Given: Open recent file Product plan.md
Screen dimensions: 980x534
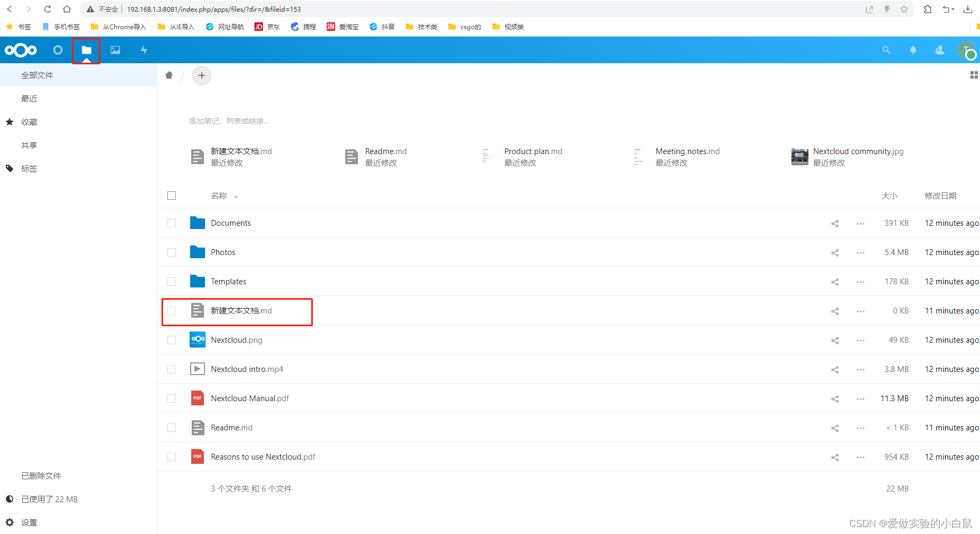Looking at the screenshot, I should click(533, 151).
